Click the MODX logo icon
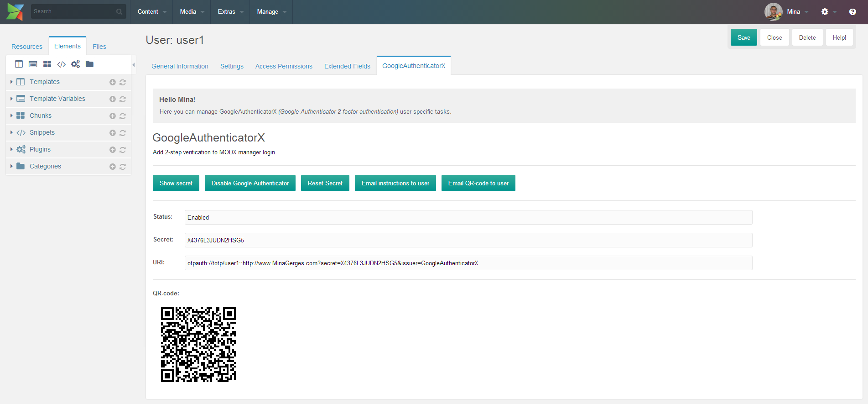Viewport: 868px width, 404px height. [15, 12]
